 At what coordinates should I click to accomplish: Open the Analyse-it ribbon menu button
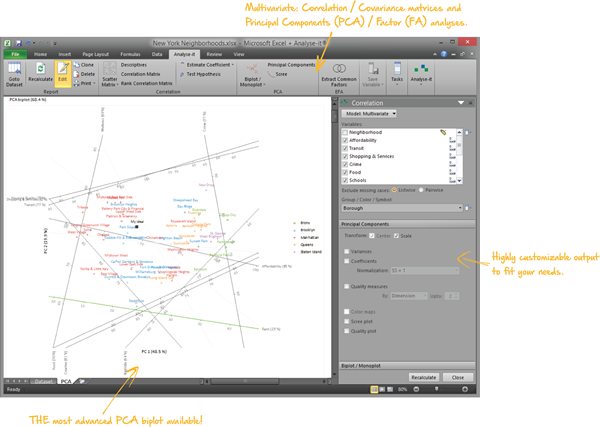point(421,74)
